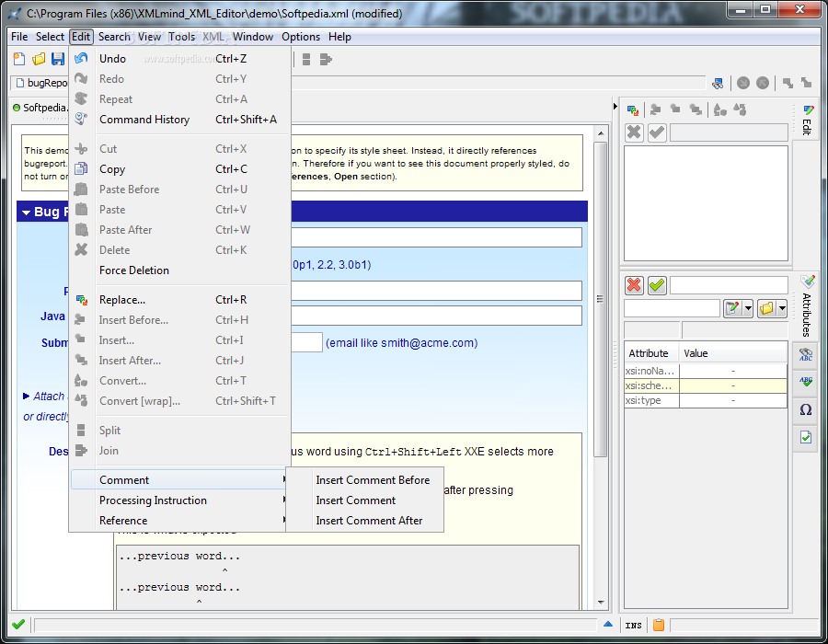Open the Search menu
Viewport: 828px width, 644px height.
[x=114, y=37]
